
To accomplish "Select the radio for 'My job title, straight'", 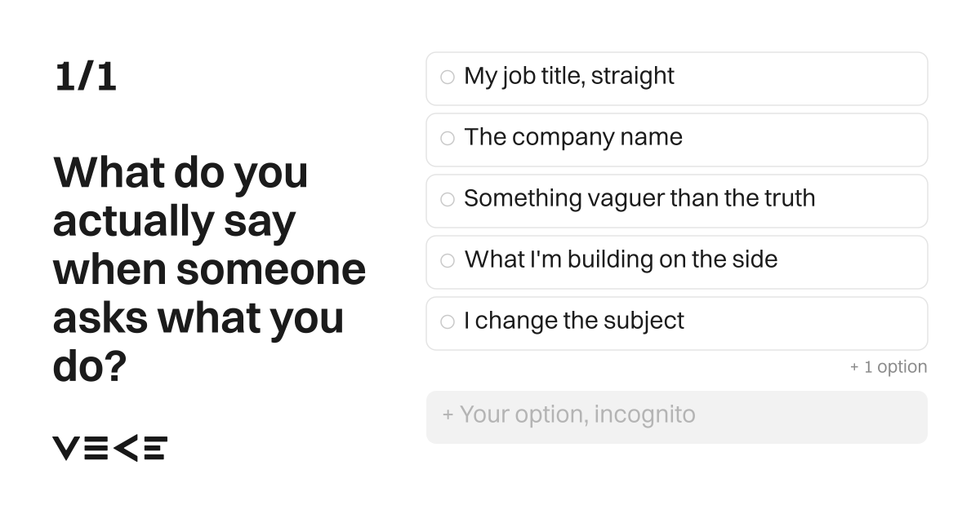I will [x=448, y=78].
